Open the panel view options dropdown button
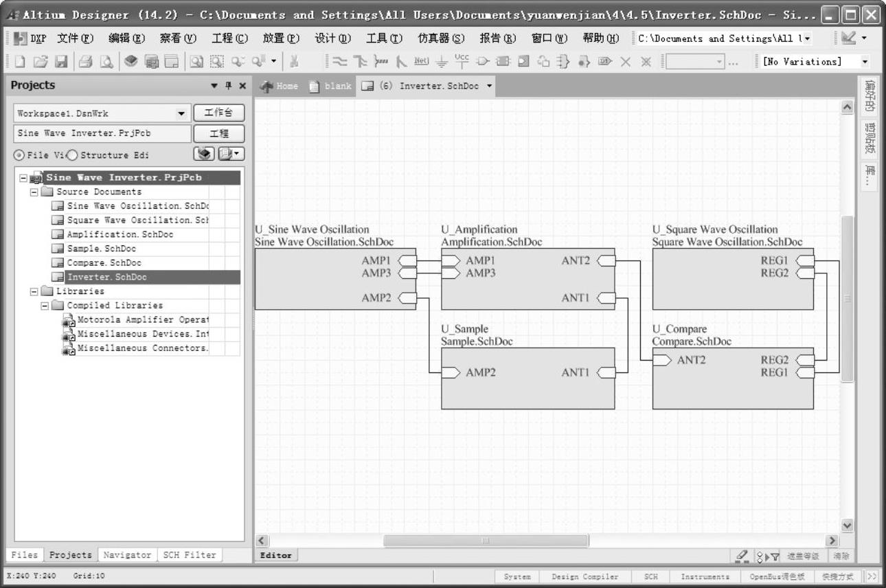The image size is (886, 588). pos(231,154)
